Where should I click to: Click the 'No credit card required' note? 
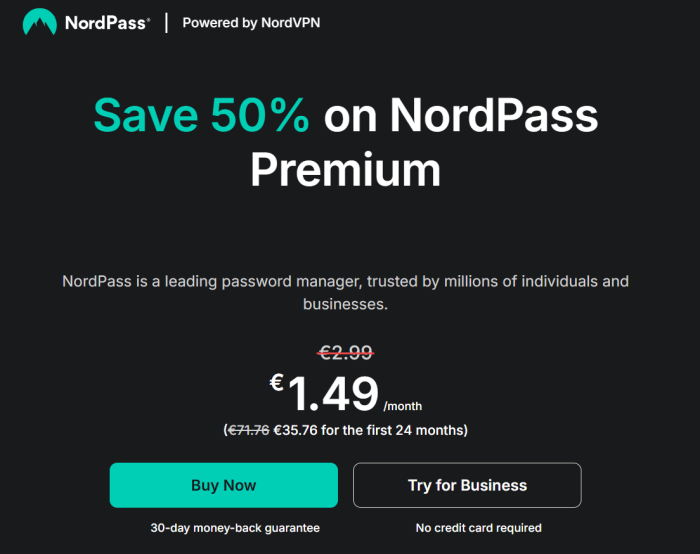click(479, 528)
